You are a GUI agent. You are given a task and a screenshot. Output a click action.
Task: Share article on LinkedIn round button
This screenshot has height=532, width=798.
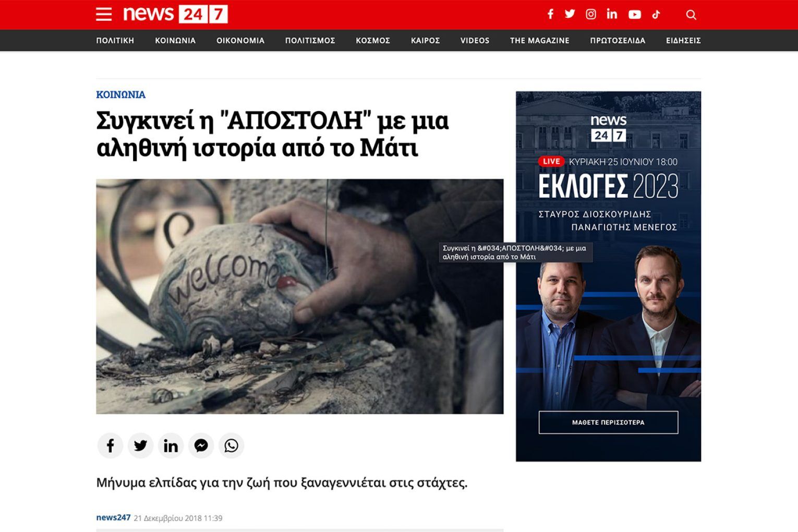pos(171,445)
